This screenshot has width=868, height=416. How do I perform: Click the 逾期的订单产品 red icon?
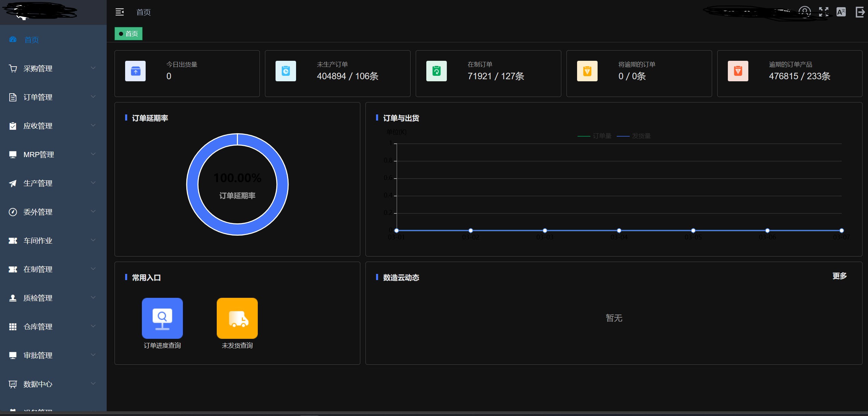(x=738, y=71)
